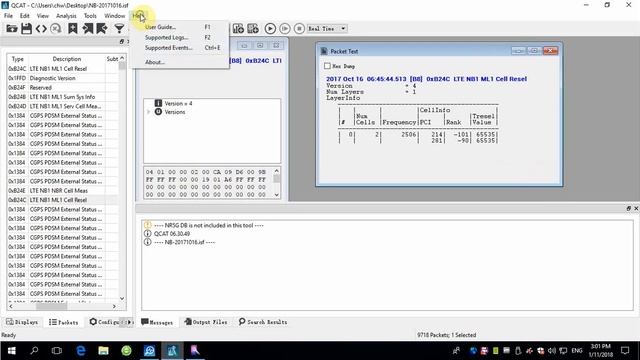
Task: Add a bookmark with the star bookmark icon
Action: pyautogui.click(x=73, y=29)
